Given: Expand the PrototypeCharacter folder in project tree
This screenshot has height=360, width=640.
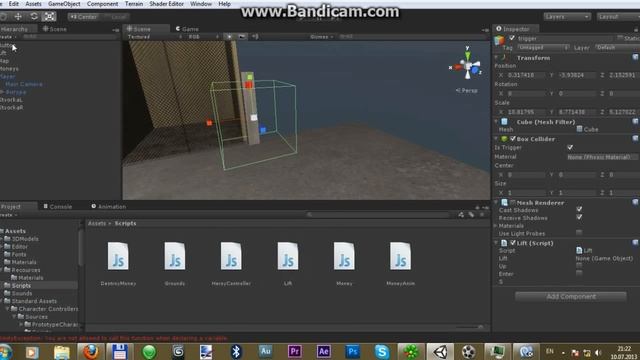Looking at the screenshot, I should point(21,324).
